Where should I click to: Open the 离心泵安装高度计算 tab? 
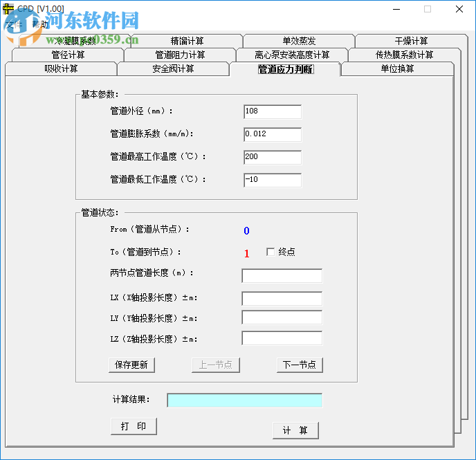[x=292, y=55]
